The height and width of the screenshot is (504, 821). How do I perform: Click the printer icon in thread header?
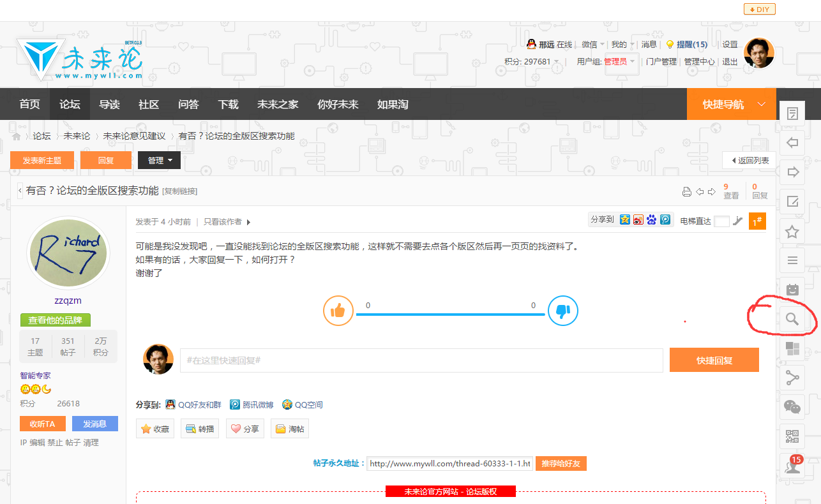pyautogui.click(x=687, y=191)
